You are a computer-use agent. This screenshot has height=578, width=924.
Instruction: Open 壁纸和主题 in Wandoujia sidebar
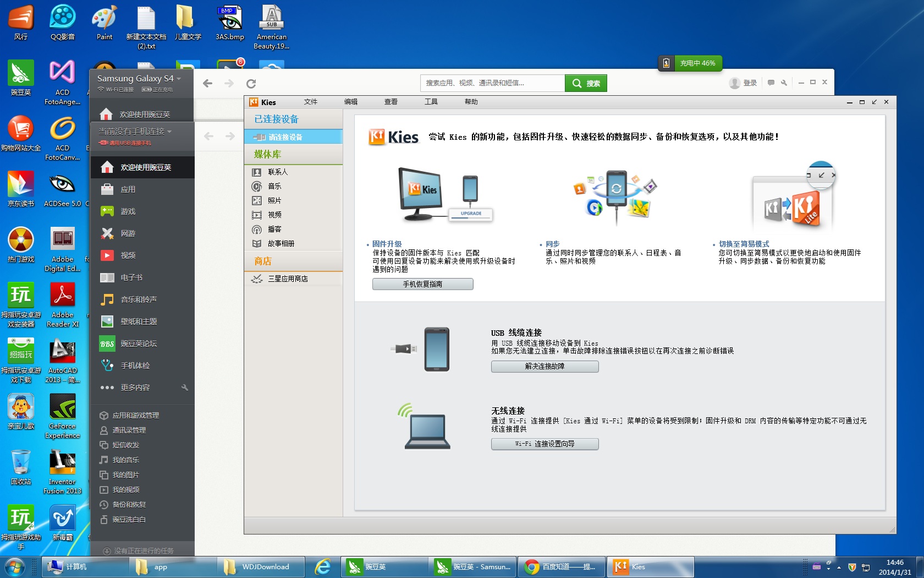[x=142, y=321]
